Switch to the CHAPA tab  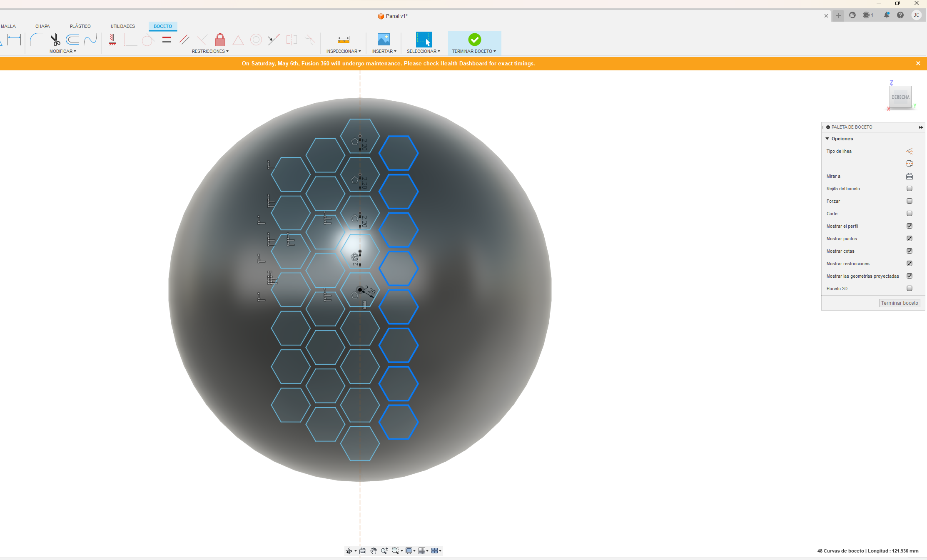pyautogui.click(x=42, y=26)
